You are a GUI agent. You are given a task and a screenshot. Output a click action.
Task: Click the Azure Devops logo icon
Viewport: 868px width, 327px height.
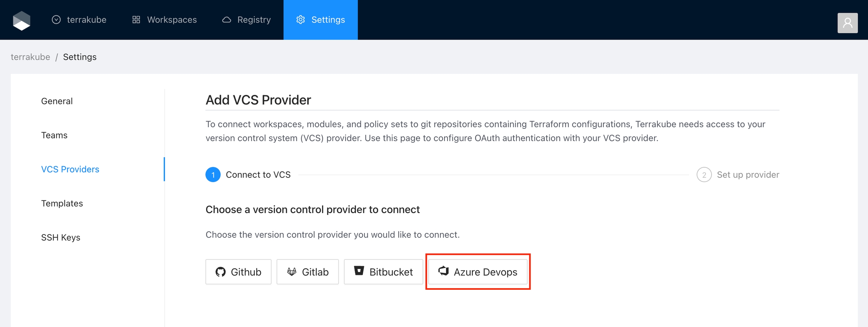[443, 271]
